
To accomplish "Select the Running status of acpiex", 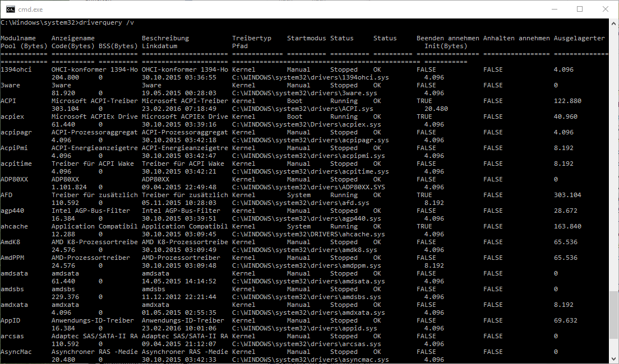I will click(x=344, y=116).
